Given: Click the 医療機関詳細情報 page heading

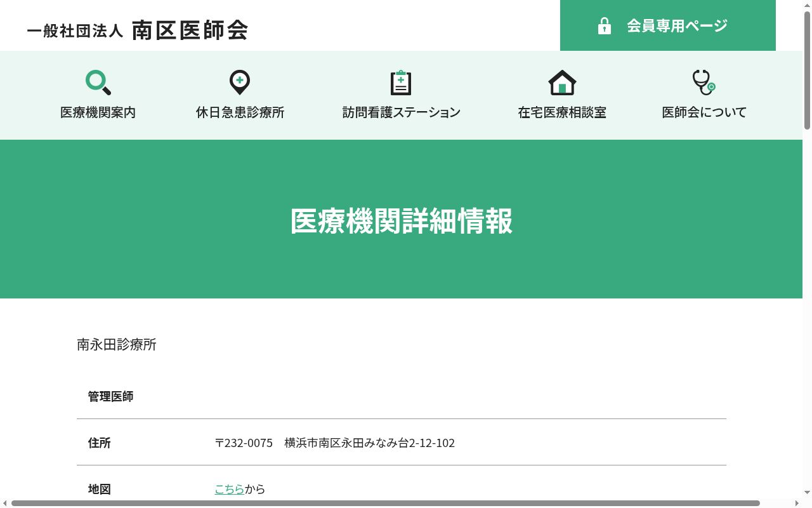Looking at the screenshot, I should (402, 221).
